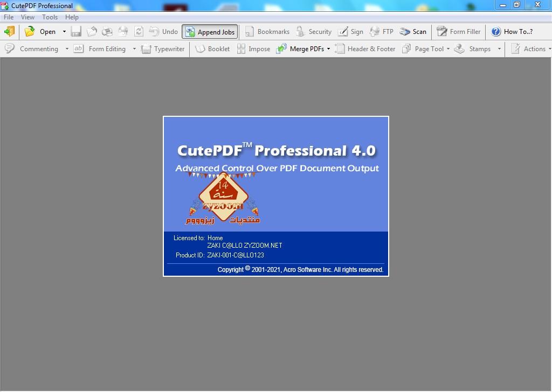Click the grayed printer icon left of refresh
Image resolution: width=552 pixels, height=392 pixels.
pos(123,32)
